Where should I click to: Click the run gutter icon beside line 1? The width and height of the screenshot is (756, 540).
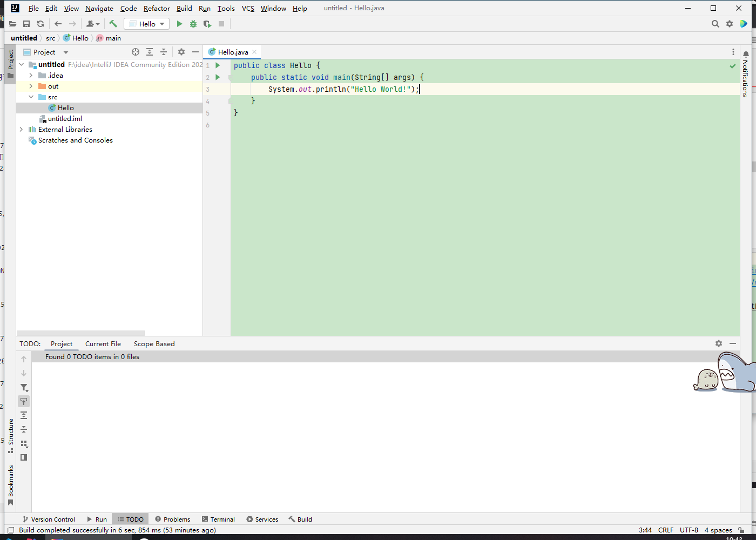pyautogui.click(x=218, y=65)
